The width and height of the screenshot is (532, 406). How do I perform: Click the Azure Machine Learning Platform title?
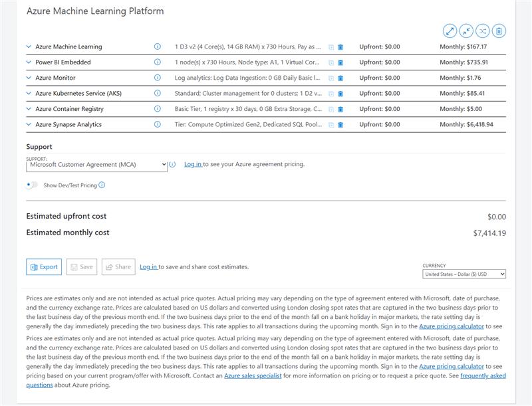95,11
